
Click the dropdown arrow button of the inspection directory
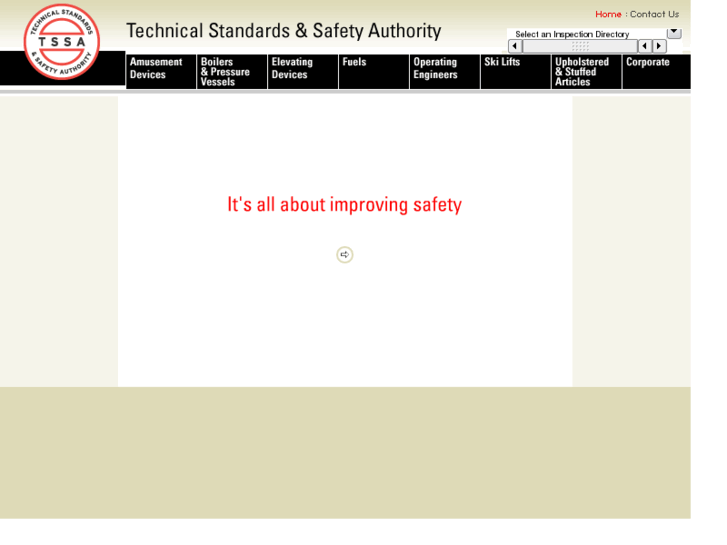click(x=674, y=33)
